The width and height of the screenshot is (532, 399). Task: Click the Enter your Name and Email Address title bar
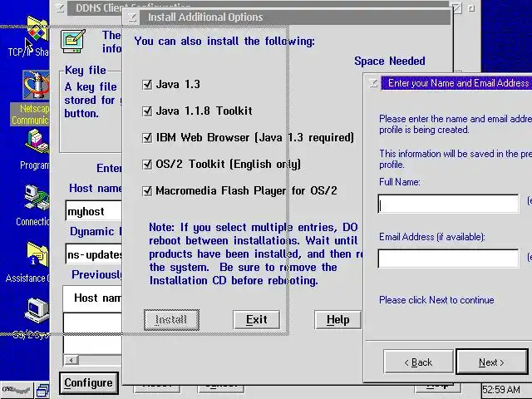456,83
